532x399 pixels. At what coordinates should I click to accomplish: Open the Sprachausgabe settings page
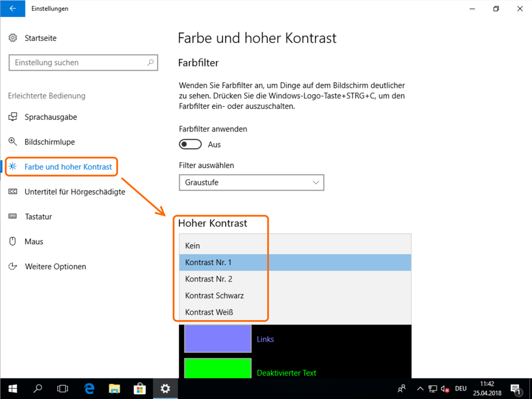point(50,117)
